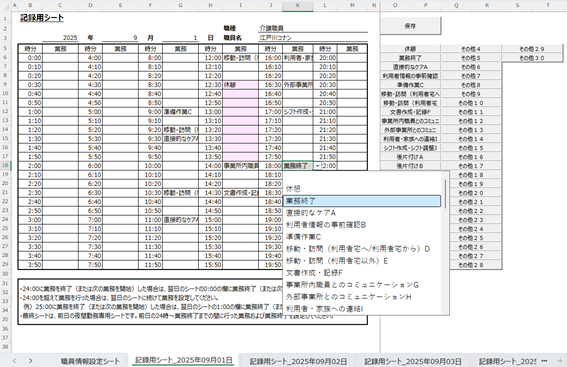Screen dimensions: 567x367
Task: Select the year field showing 2025
Action: point(60,38)
